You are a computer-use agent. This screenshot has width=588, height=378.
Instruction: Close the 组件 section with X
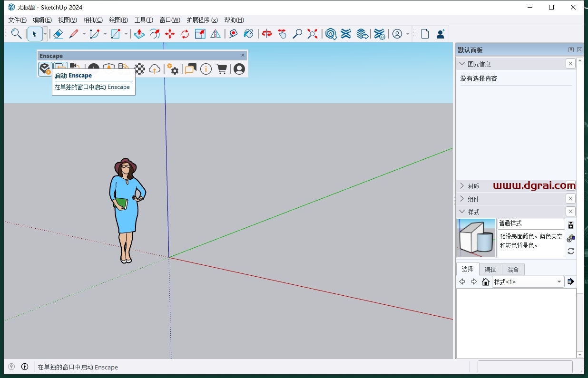[570, 198]
